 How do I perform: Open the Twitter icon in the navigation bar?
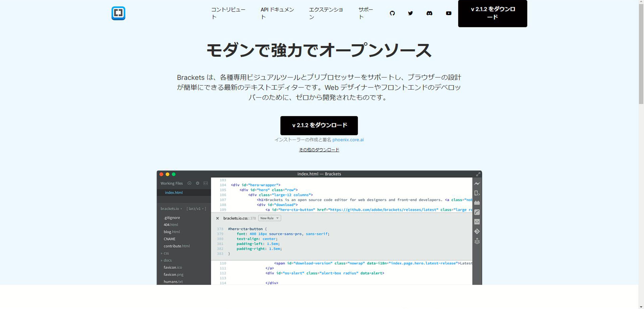[410, 13]
